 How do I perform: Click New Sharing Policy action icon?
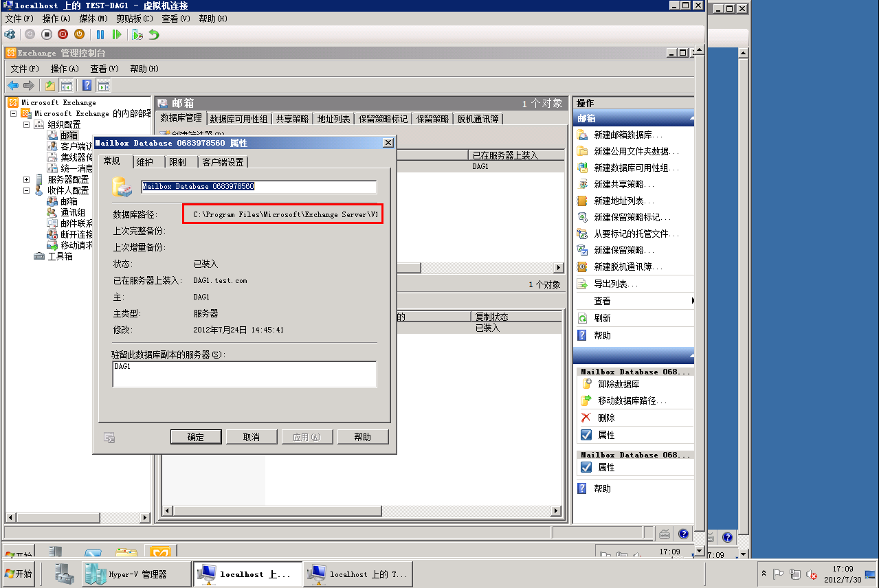583,184
